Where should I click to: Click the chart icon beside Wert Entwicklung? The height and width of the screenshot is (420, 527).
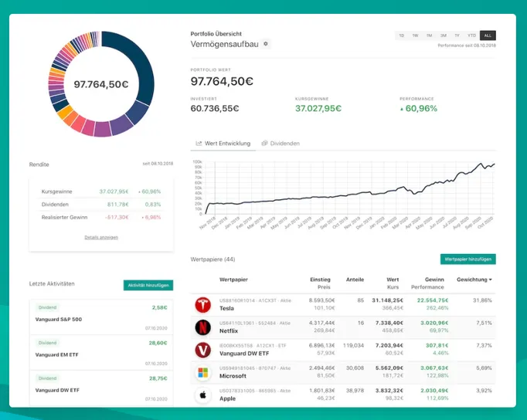tap(199, 144)
